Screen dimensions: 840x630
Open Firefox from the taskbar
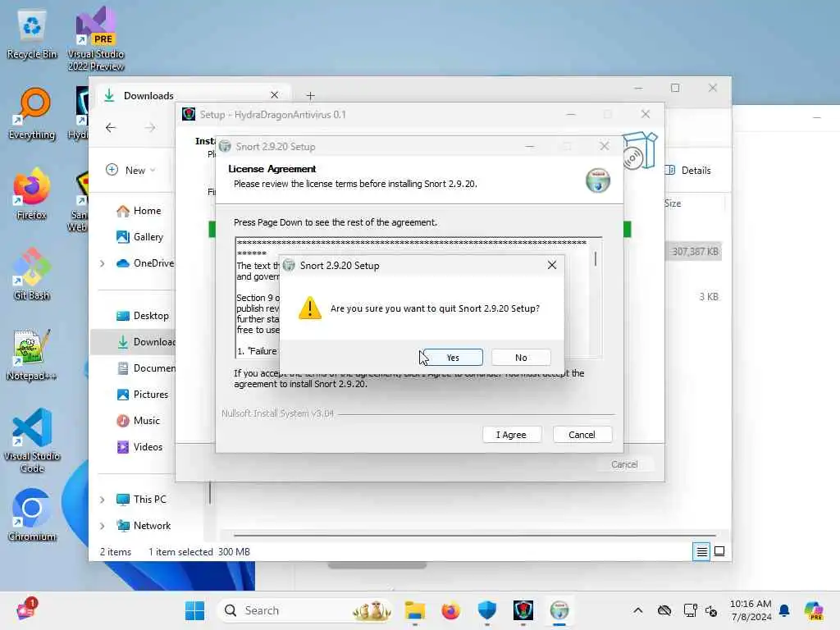pos(450,610)
